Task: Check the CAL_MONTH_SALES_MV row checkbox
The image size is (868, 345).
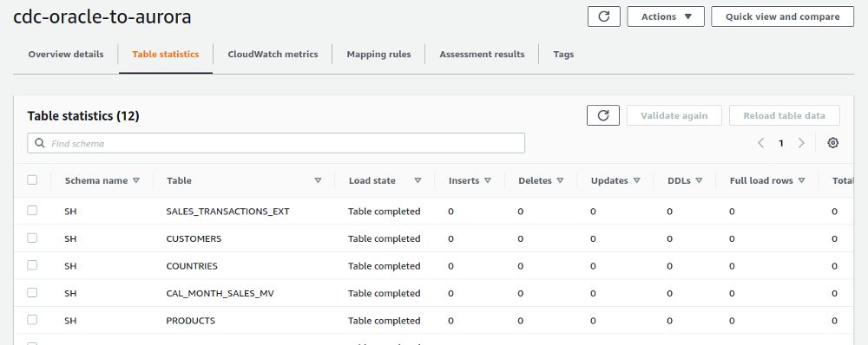Action: (x=32, y=292)
